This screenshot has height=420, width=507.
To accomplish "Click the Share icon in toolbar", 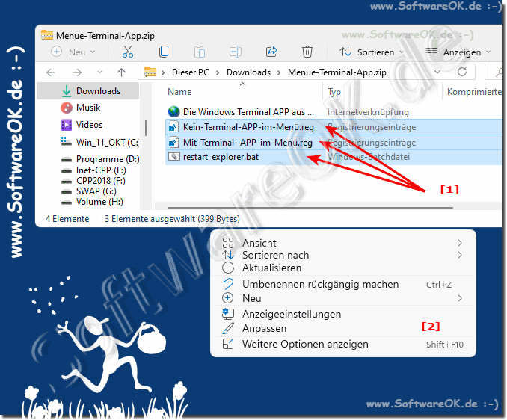I will 271,52.
